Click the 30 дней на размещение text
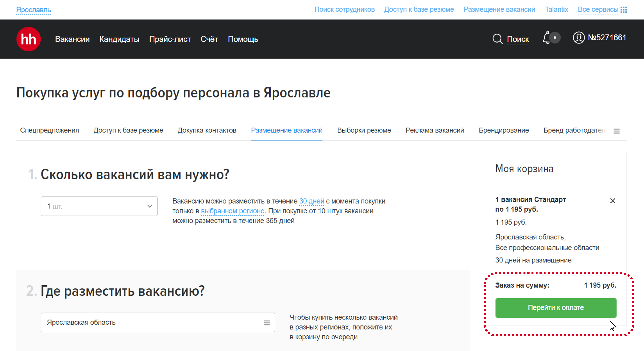 coord(533,260)
